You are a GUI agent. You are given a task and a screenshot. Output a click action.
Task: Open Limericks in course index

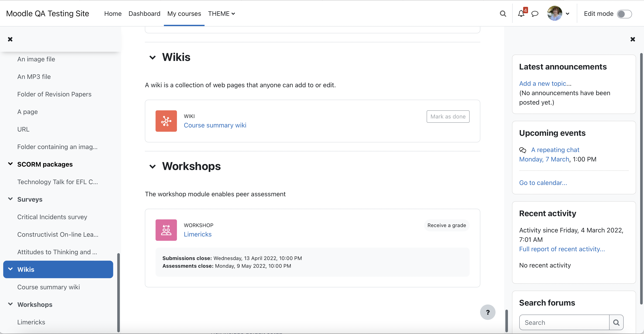click(31, 322)
